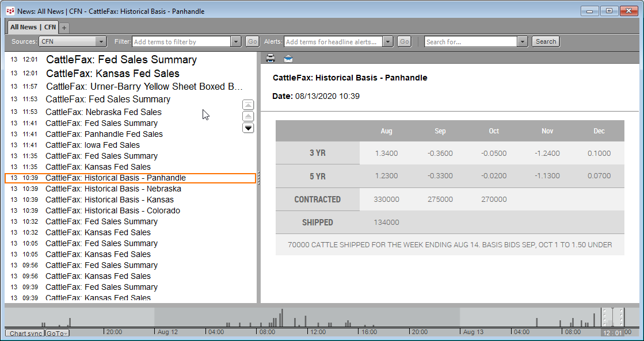Select Urner-Barry Yellow Sheet Boxed headline
The image size is (644, 341).
(x=144, y=87)
